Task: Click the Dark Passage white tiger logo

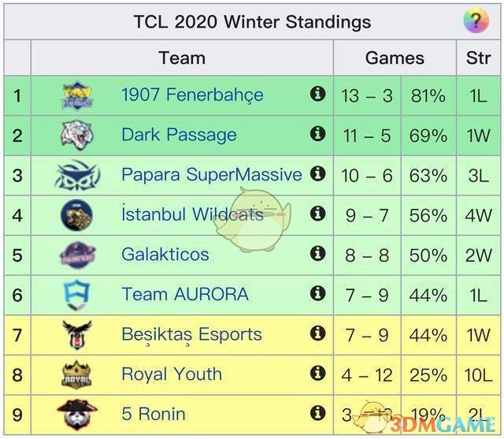Action: (77, 135)
